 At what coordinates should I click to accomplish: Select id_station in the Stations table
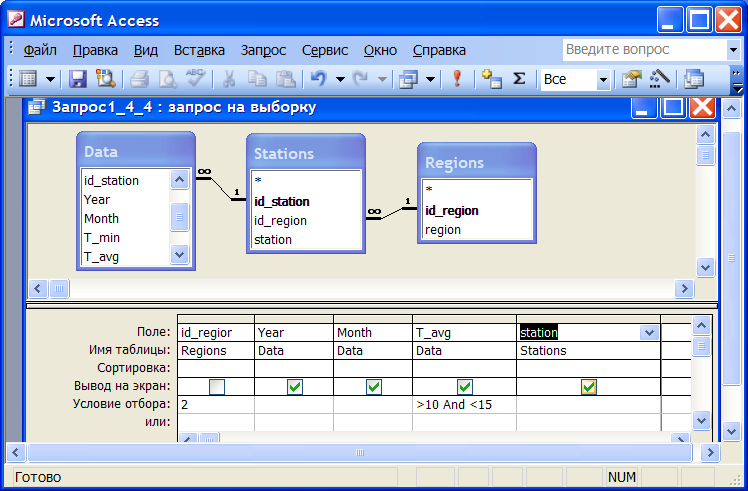pos(281,201)
